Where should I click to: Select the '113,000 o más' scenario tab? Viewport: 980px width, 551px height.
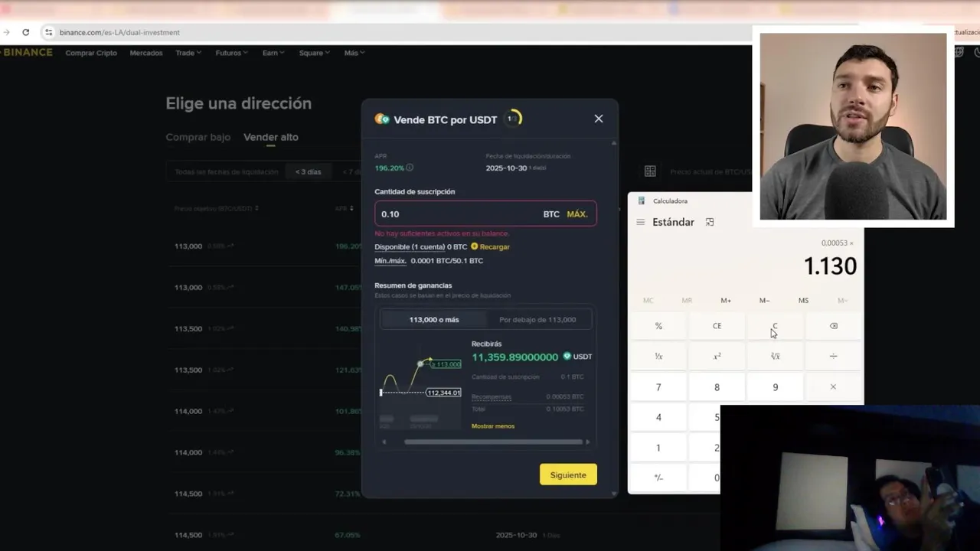pos(434,320)
